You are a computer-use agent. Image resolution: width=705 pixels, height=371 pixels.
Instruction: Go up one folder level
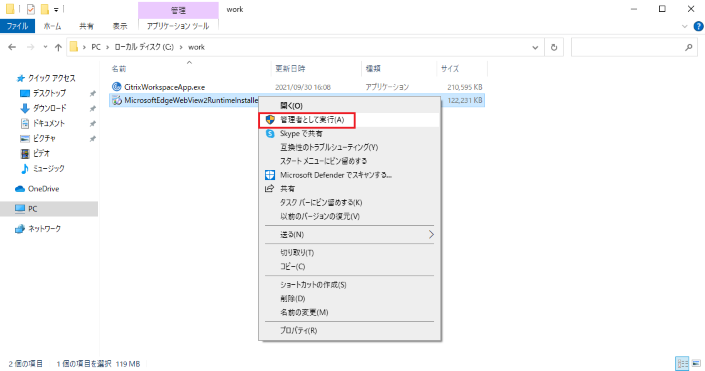click(x=58, y=47)
